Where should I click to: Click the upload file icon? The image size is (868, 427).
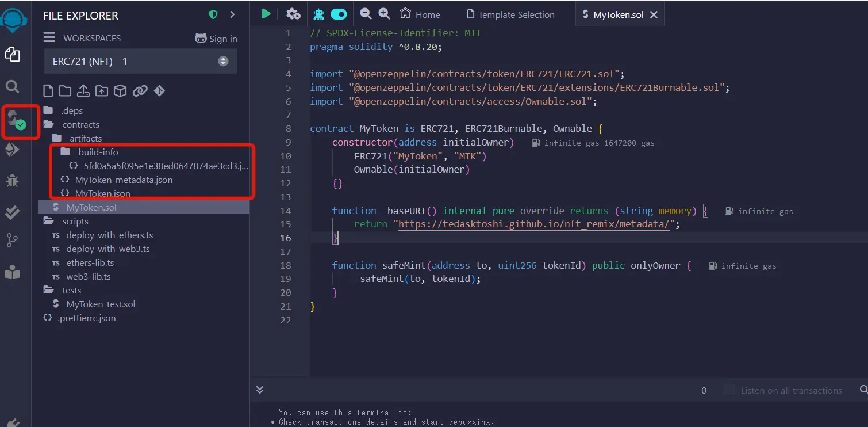pyautogui.click(x=83, y=91)
